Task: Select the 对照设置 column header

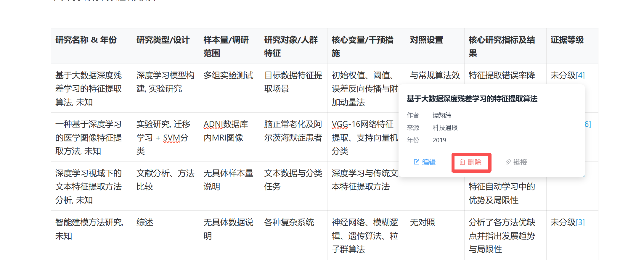Action: pyautogui.click(x=426, y=40)
